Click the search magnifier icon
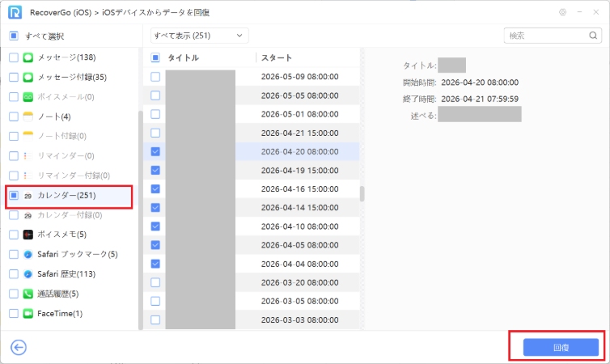 coord(593,36)
